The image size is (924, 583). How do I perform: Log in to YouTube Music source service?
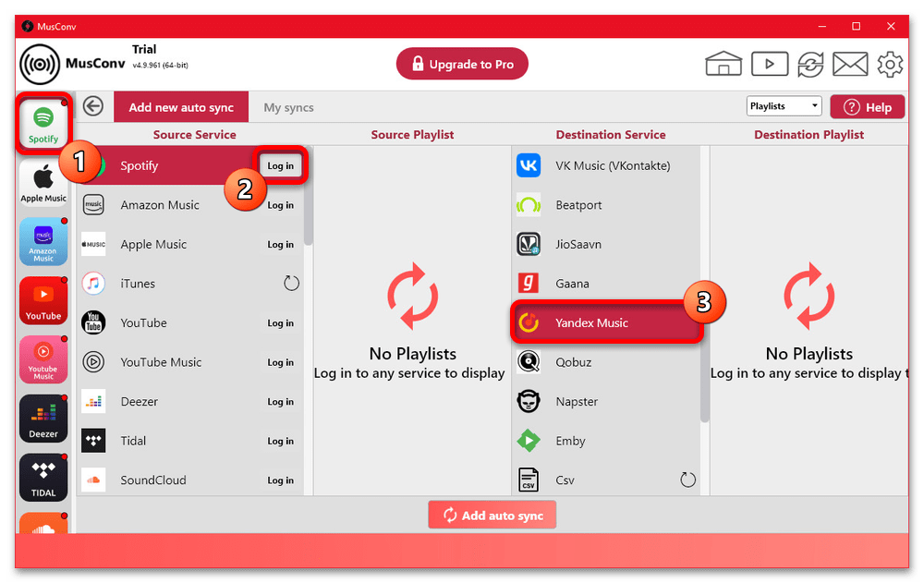281,362
